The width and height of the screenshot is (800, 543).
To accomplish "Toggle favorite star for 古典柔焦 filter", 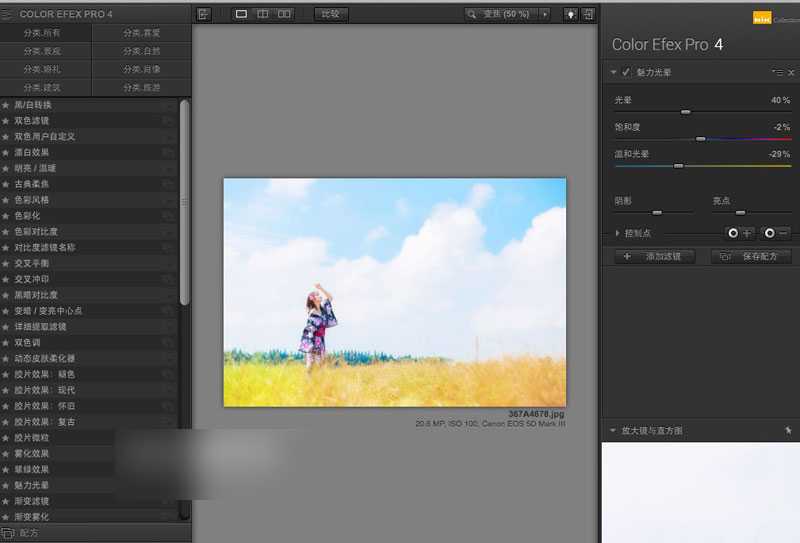I will [x=6, y=184].
